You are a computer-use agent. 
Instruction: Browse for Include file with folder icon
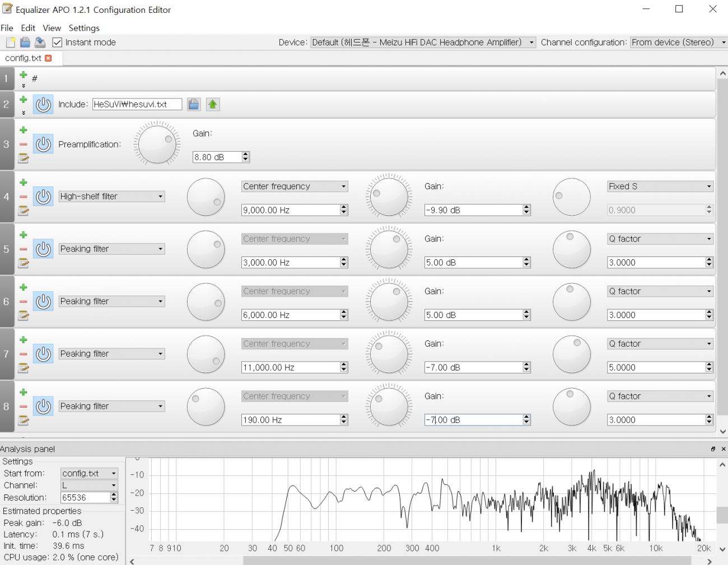pyautogui.click(x=194, y=104)
